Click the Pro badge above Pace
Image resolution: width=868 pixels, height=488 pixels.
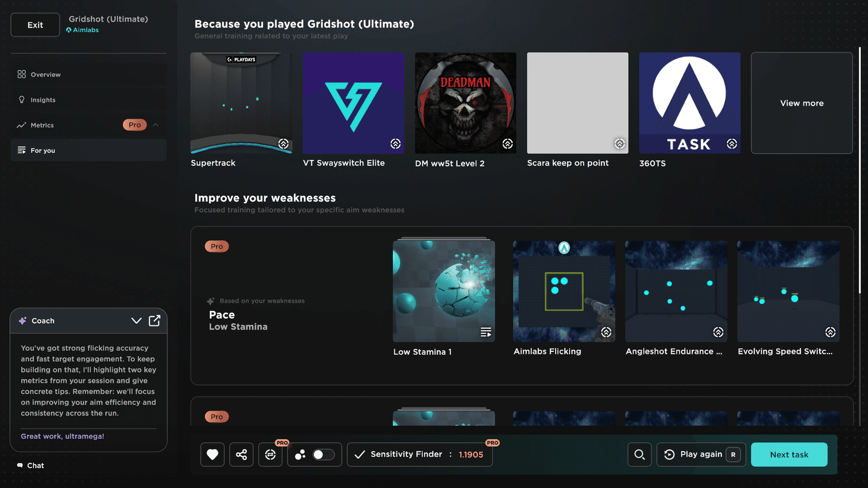[217, 246]
